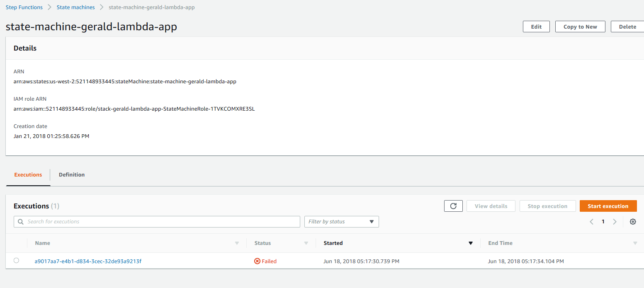Click the End Time column header
The height and width of the screenshot is (288, 644).
pyautogui.click(x=500, y=243)
